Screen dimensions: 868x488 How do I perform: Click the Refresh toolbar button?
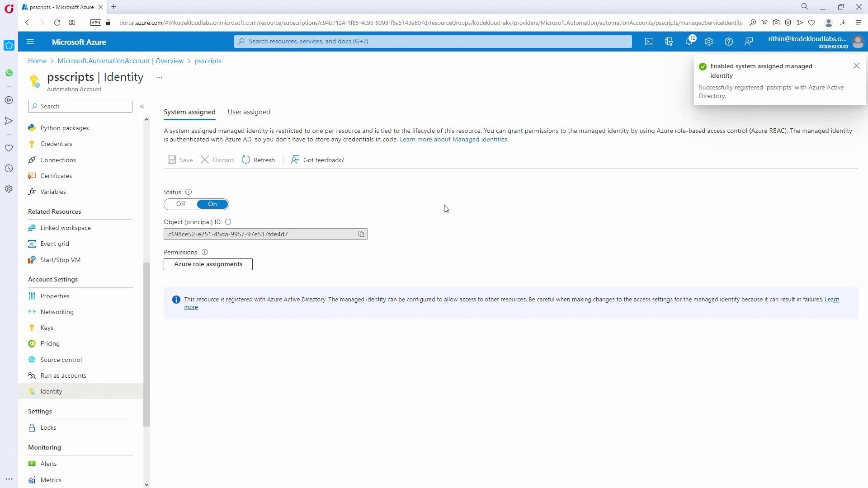(x=258, y=160)
